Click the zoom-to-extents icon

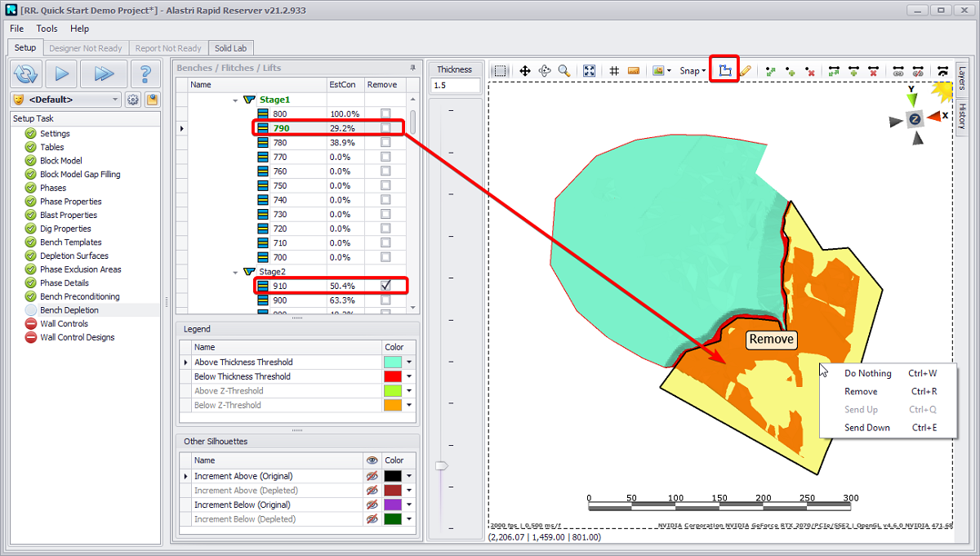click(590, 71)
